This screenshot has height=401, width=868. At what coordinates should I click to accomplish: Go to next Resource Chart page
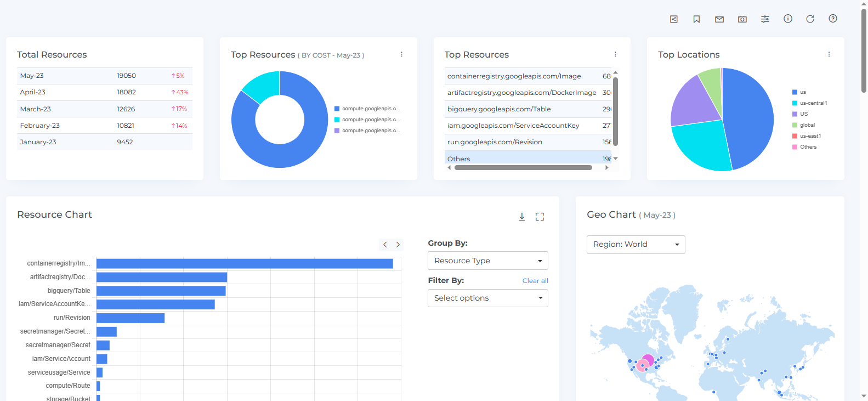(398, 245)
